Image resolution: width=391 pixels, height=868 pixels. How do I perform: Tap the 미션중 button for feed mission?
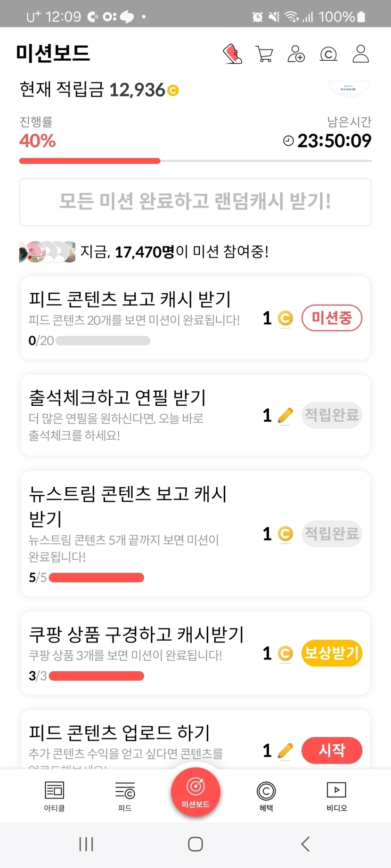(x=332, y=318)
